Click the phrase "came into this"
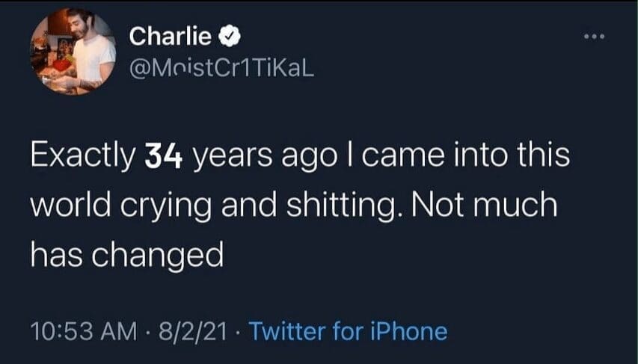638x364 pixels. (x=447, y=157)
